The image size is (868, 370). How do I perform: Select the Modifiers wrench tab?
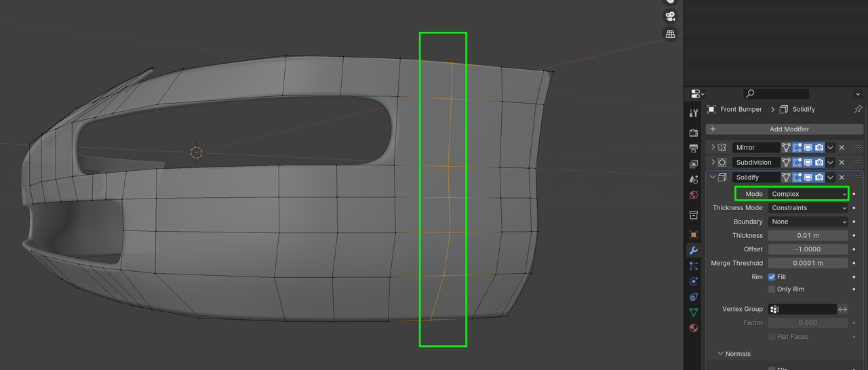click(x=693, y=251)
